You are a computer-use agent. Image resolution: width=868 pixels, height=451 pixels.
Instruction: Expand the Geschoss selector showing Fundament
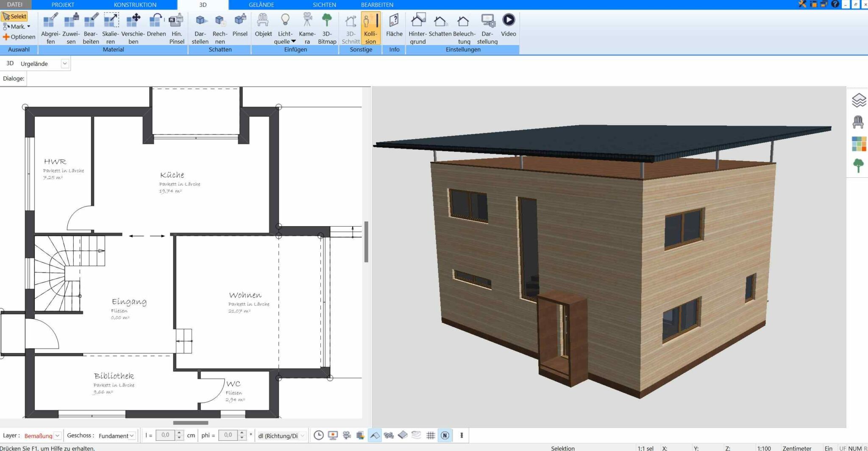pos(133,435)
